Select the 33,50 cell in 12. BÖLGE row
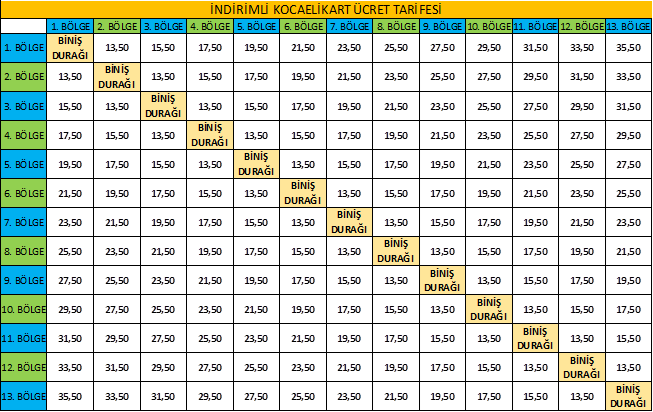Screen dimensions: 653x412 (x=69, y=367)
